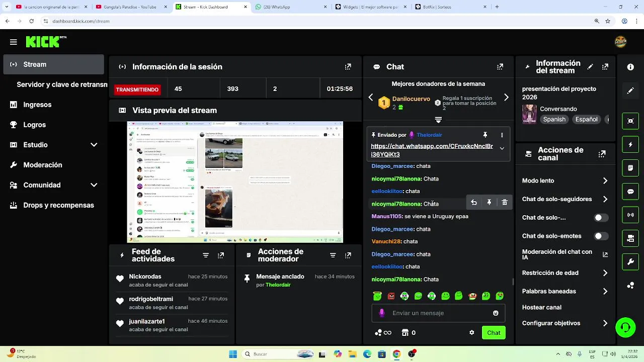This screenshot has width=644, height=362.
Task: Collapse the top donors banner
Action: point(438,120)
